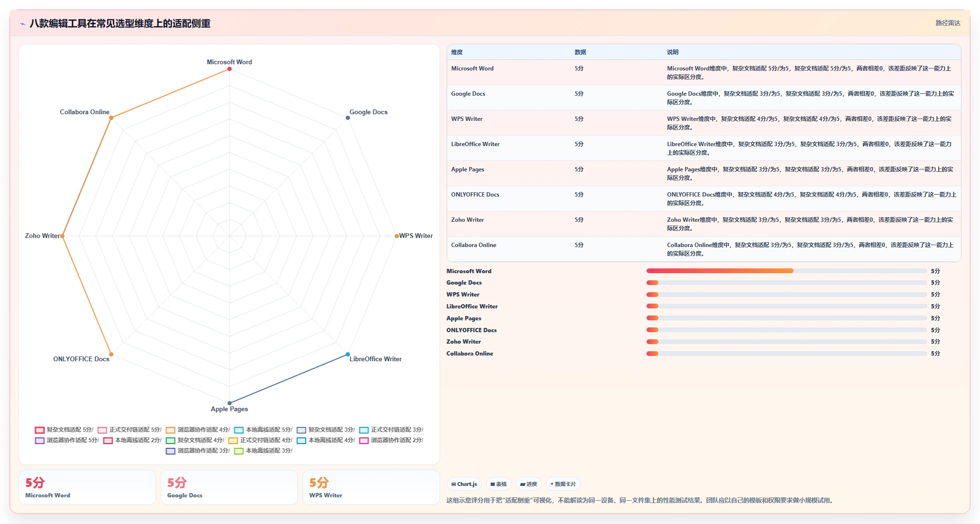The height and width of the screenshot is (524, 980).
Task: Select the Zoho Writer progress bar
Action: (x=786, y=342)
